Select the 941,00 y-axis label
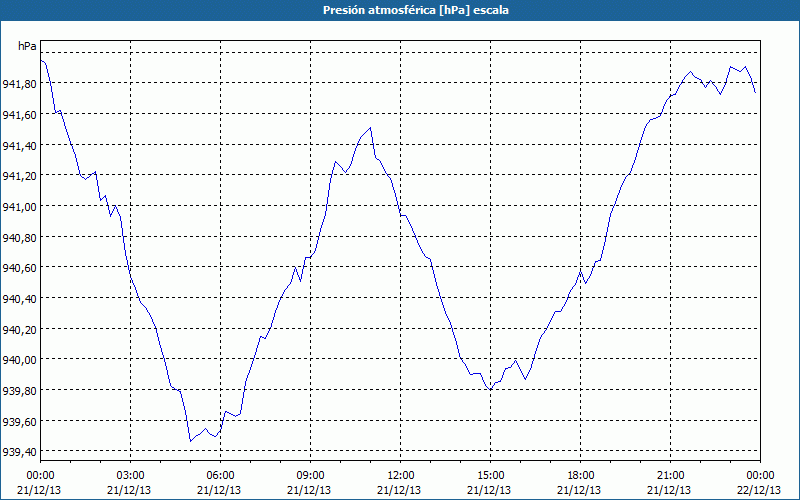Viewport: 800px width, 500px height. pyautogui.click(x=19, y=207)
